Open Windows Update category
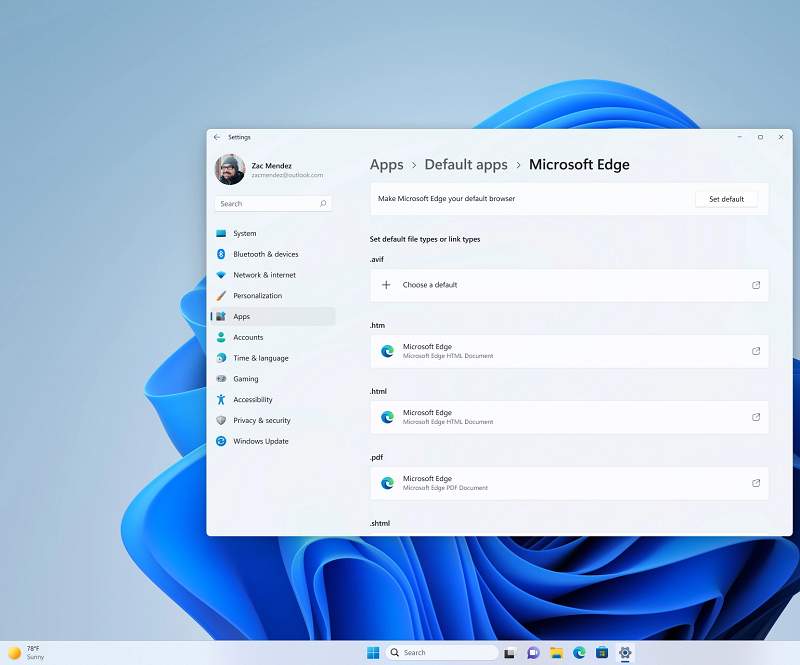Screen dimensions: 800x665 click(x=273, y=441)
